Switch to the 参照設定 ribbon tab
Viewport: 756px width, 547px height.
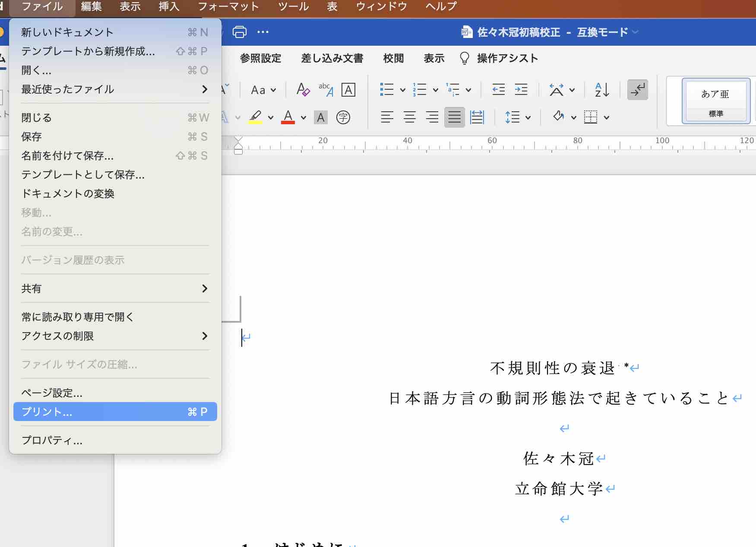pos(261,58)
